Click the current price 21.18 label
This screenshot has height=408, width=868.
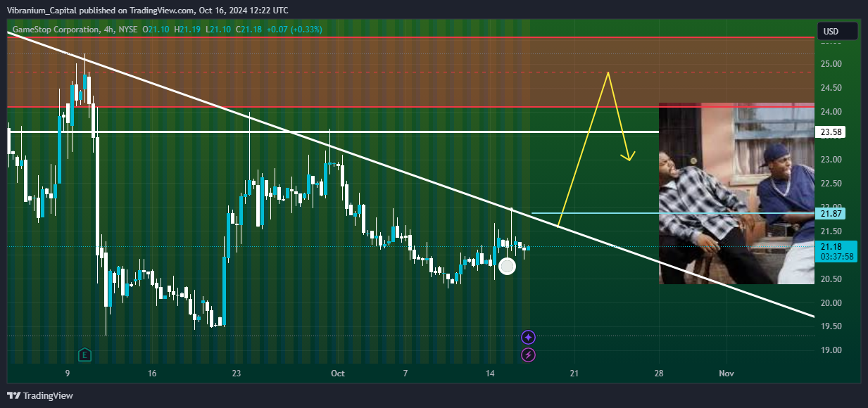point(837,251)
